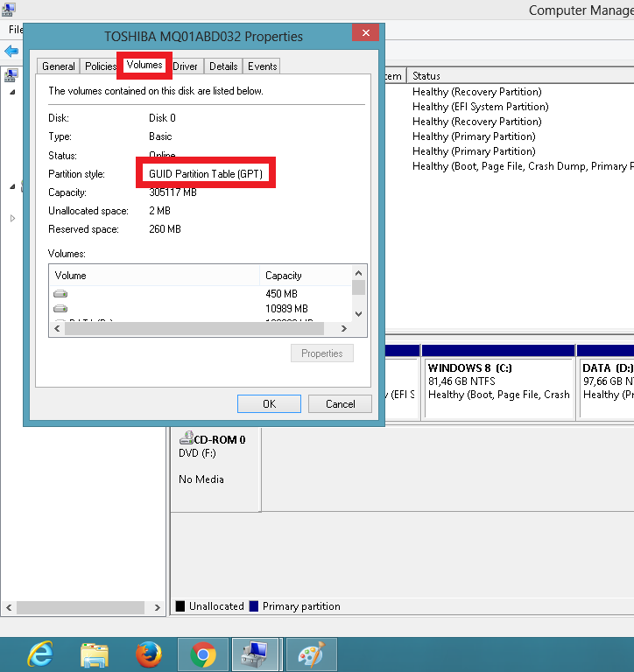Click the 450 MB capacity cell
The width and height of the screenshot is (634, 672).
coord(281,294)
